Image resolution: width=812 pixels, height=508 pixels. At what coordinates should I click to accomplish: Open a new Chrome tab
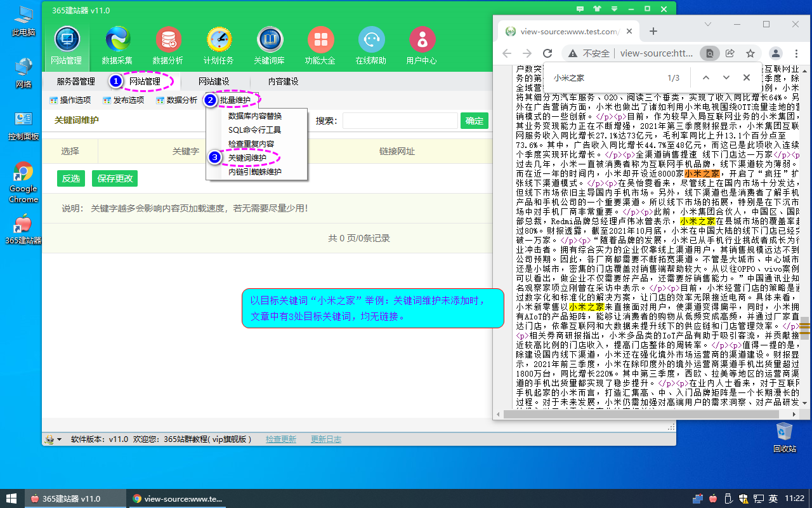pyautogui.click(x=653, y=31)
